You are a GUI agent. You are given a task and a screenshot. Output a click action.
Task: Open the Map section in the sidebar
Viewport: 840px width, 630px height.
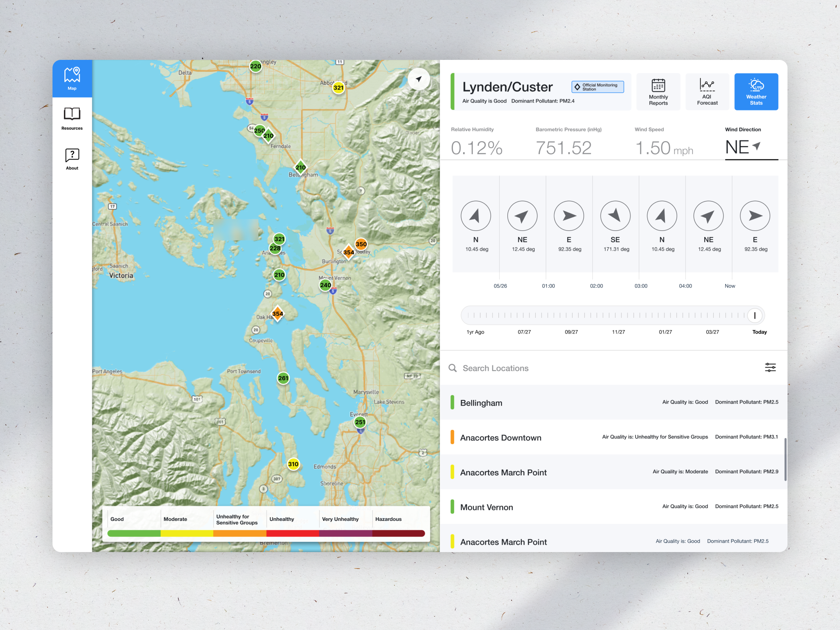[x=72, y=79]
